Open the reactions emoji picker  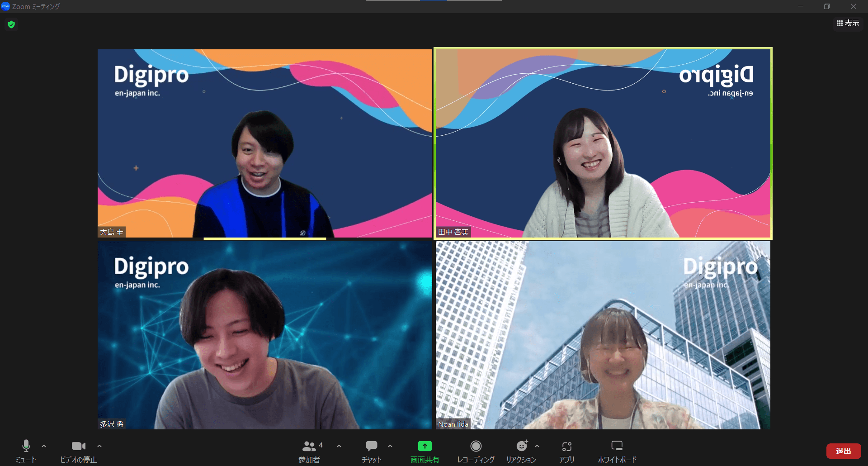521,451
